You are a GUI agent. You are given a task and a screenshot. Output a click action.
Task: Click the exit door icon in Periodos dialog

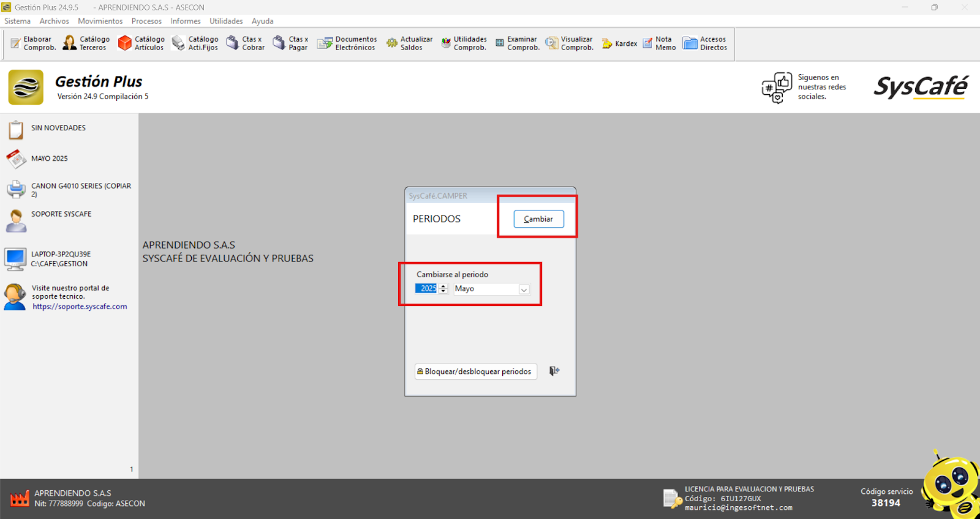click(554, 371)
